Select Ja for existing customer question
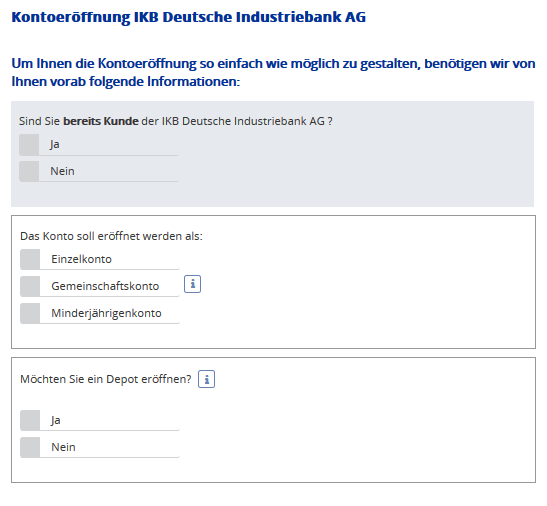 point(99,145)
